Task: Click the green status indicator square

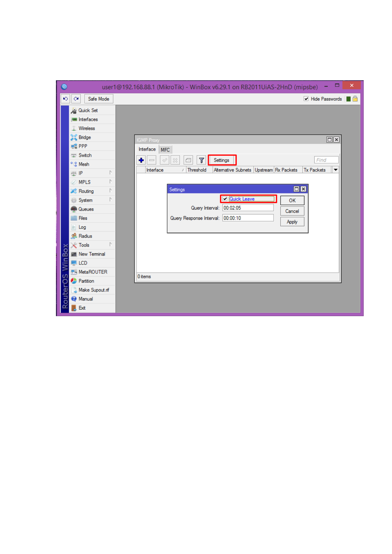Action: (x=348, y=99)
